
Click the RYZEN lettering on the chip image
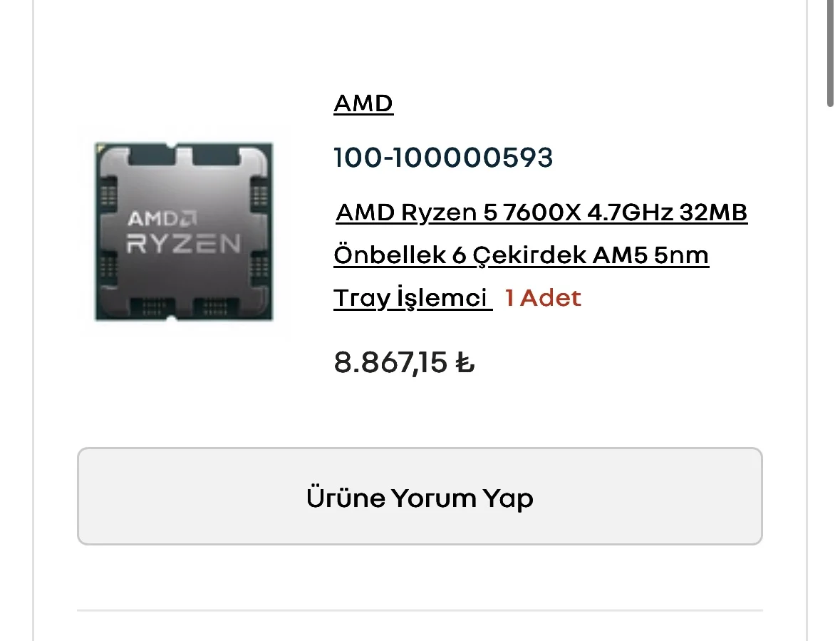click(x=183, y=244)
